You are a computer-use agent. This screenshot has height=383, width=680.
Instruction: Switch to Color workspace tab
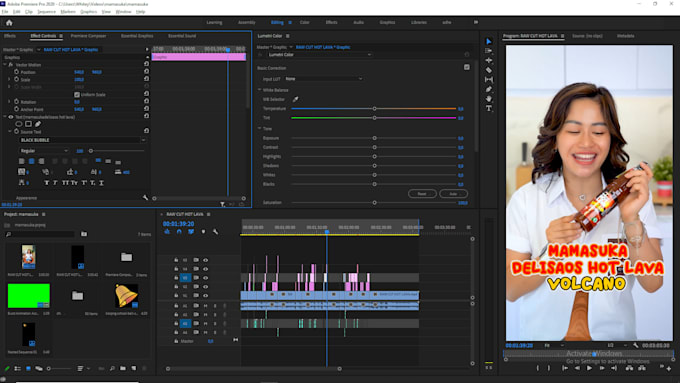coord(304,22)
